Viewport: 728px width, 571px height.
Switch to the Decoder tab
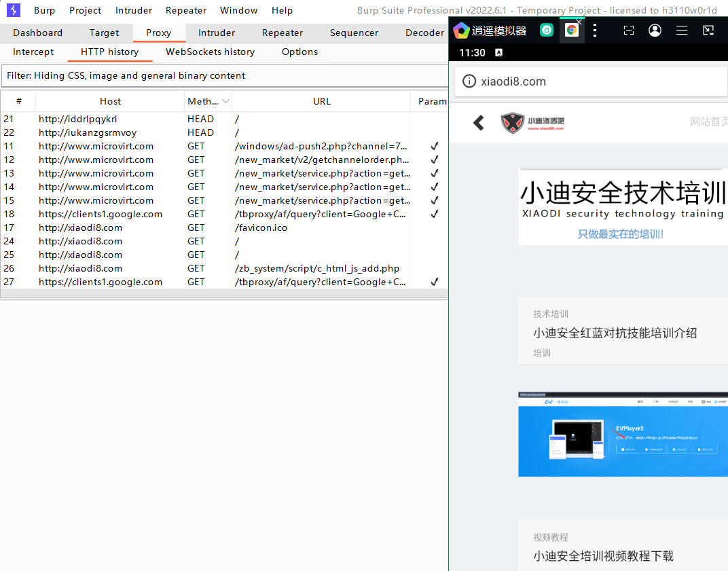(x=425, y=33)
